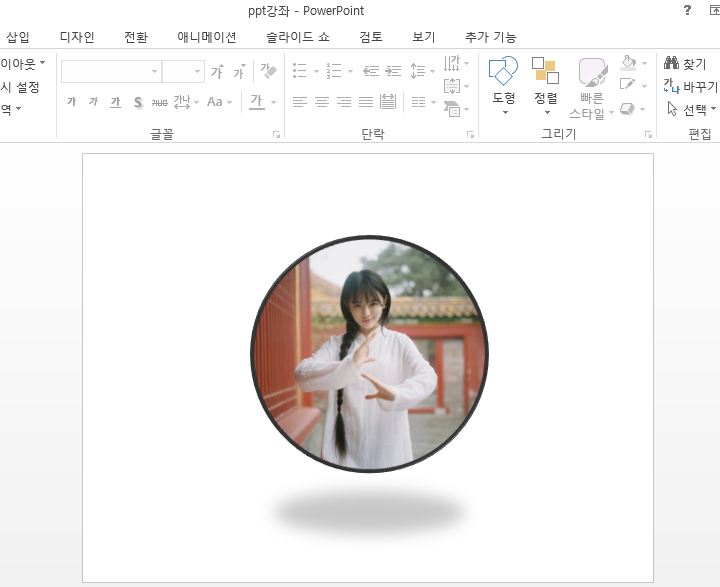Open the 정렬 arrange menu
This screenshot has width=720, height=587.
pos(546,85)
